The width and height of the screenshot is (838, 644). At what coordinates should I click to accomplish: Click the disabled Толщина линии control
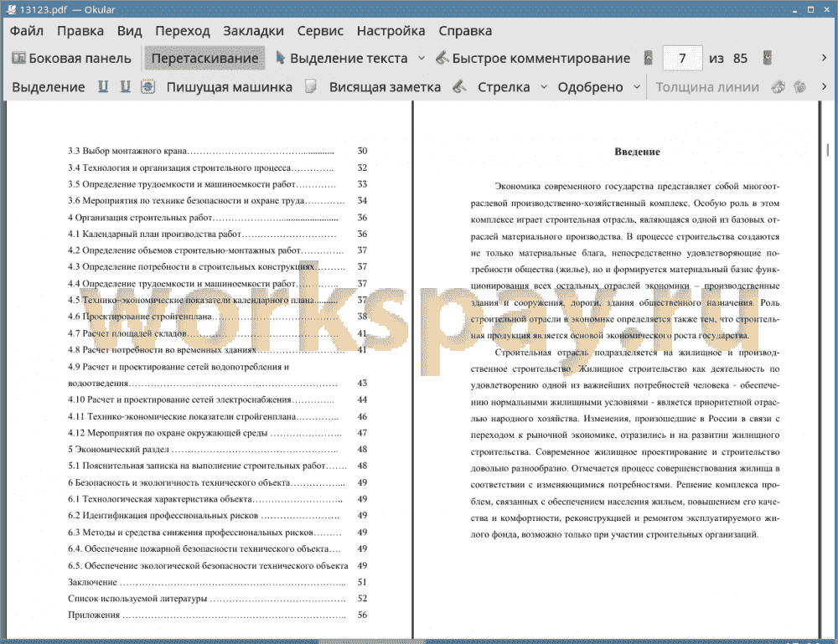point(707,87)
